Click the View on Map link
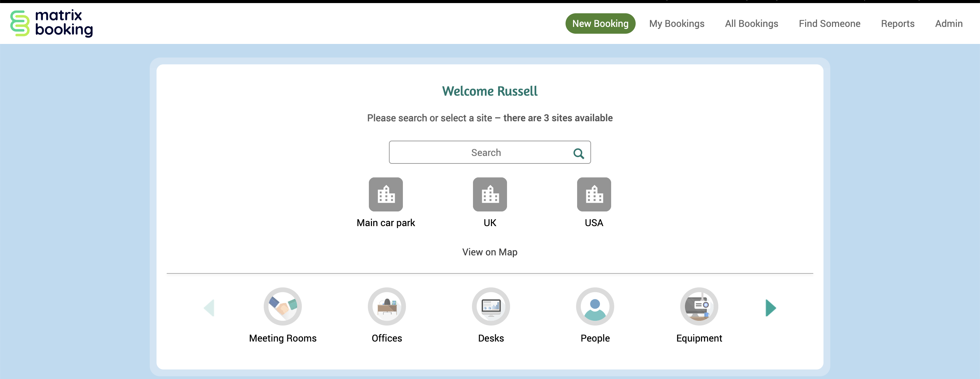This screenshot has width=980, height=379. (x=490, y=252)
